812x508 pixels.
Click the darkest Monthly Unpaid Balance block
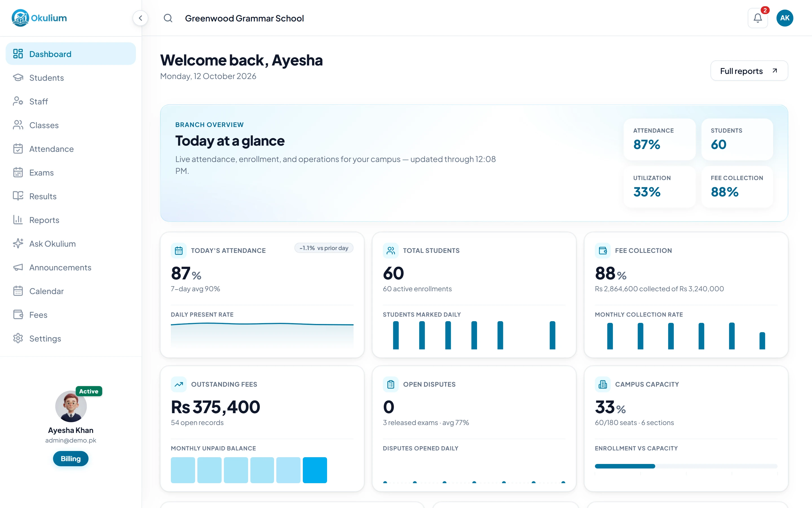pos(315,470)
